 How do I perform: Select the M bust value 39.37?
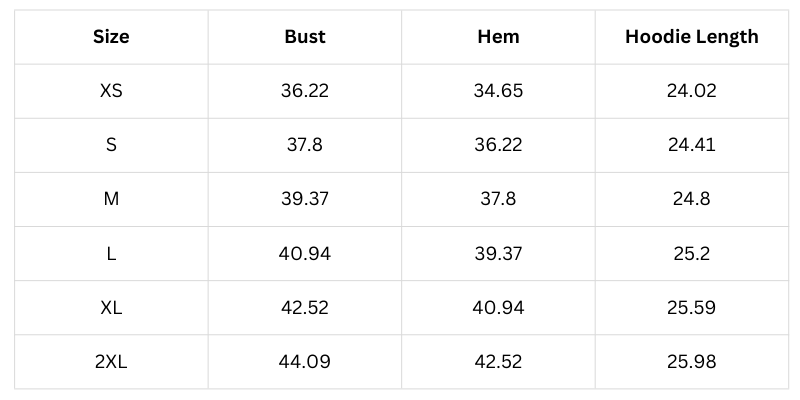[305, 199]
